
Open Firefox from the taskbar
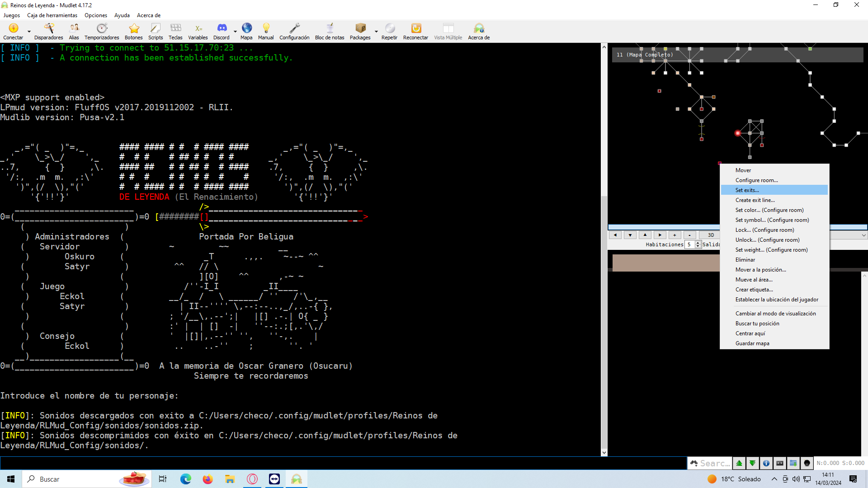tap(208, 479)
